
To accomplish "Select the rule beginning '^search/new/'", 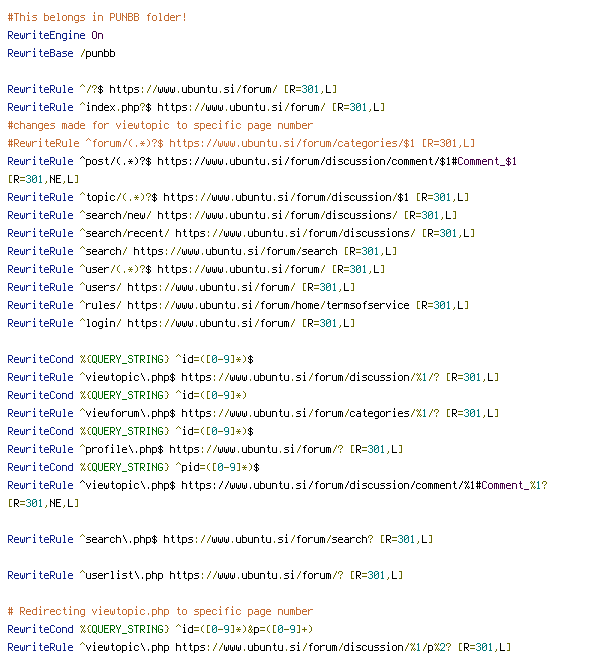I will coord(232,215).
